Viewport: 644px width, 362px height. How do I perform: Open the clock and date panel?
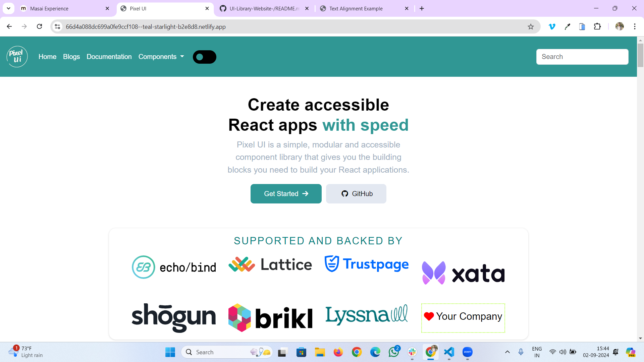pyautogui.click(x=596, y=352)
